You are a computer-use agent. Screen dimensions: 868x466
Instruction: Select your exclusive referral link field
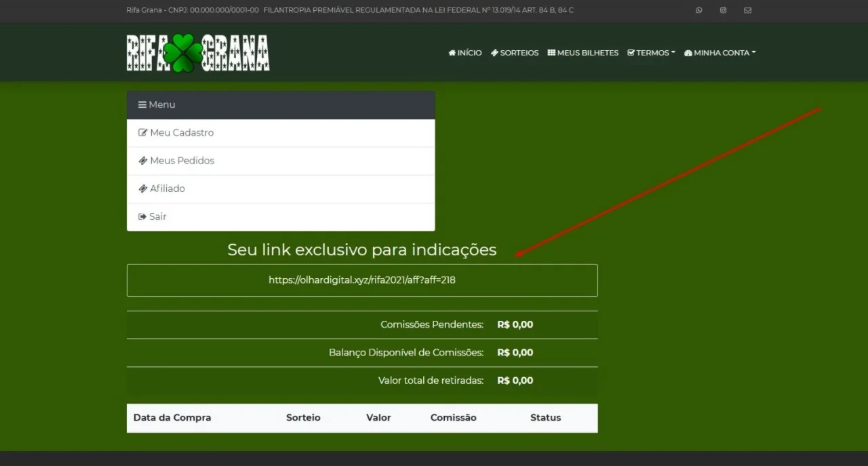361,279
